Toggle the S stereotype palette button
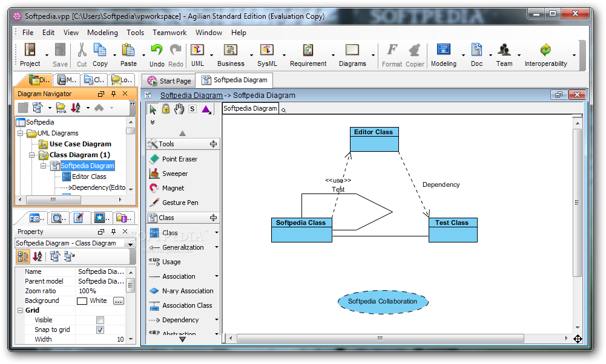 [193, 109]
